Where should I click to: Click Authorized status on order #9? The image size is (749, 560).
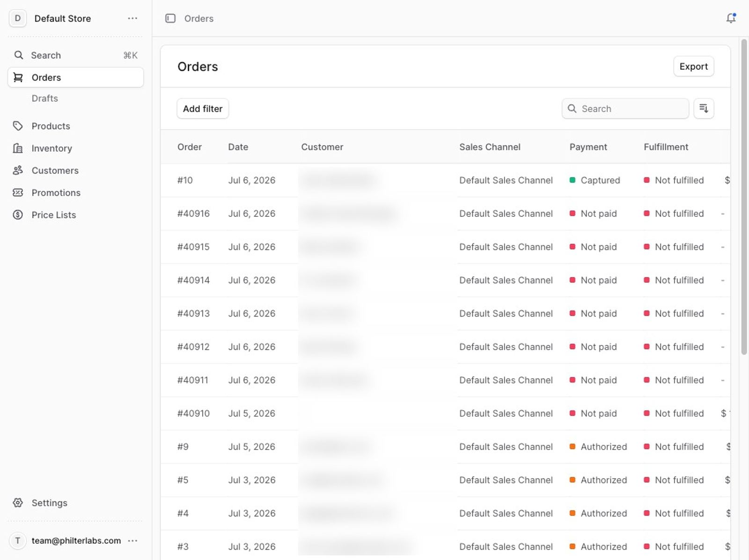(x=598, y=447)
